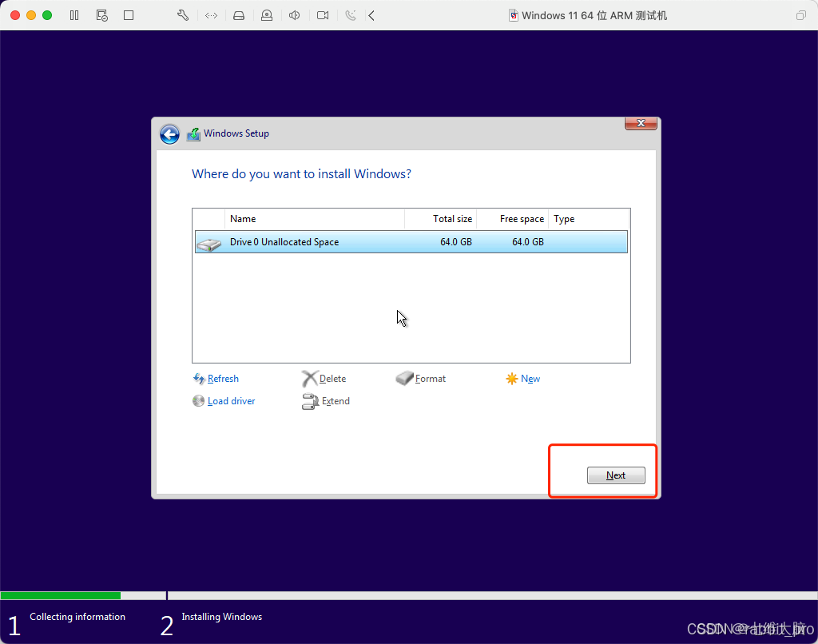
Task: Click the installation progress bar
Action: tap(409, 595)
